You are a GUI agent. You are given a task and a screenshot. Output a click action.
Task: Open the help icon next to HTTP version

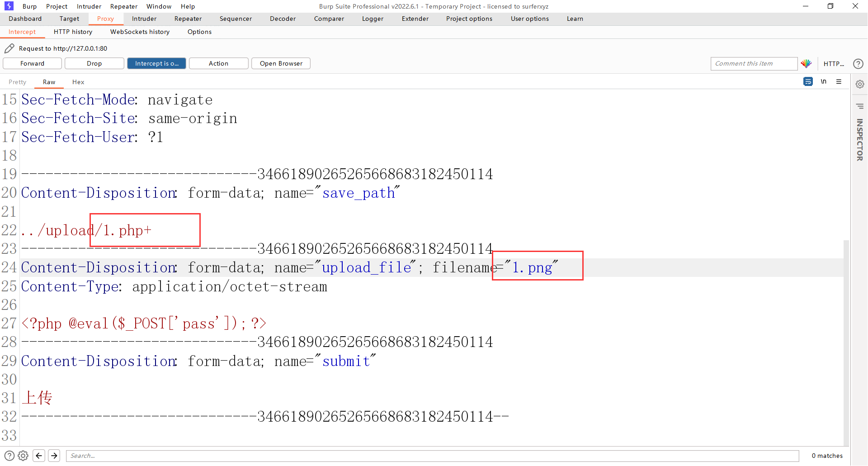(x=858, y=64)
